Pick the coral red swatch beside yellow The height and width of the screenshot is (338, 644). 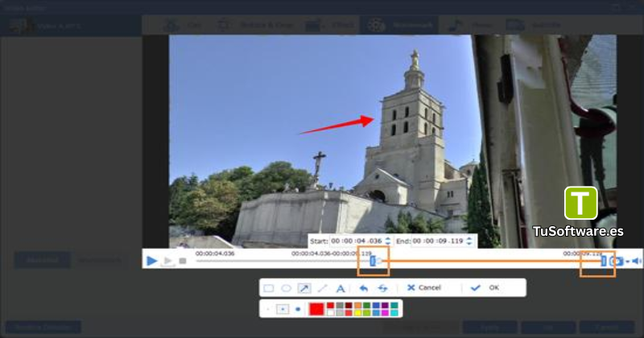click(349, 312)
